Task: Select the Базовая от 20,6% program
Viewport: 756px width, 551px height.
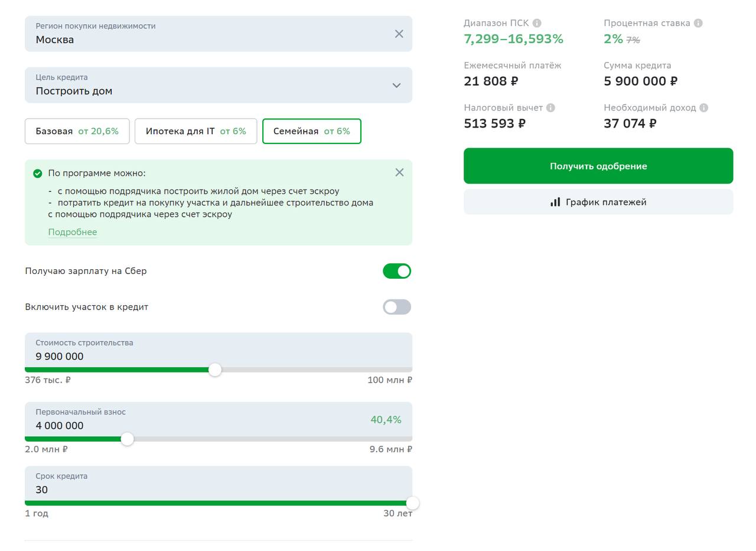Action: pyautogui.click(x=77, y=131)
